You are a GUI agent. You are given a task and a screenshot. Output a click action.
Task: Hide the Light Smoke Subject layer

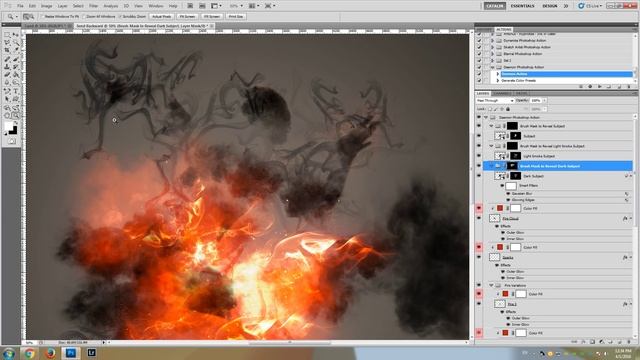[479, 156]
